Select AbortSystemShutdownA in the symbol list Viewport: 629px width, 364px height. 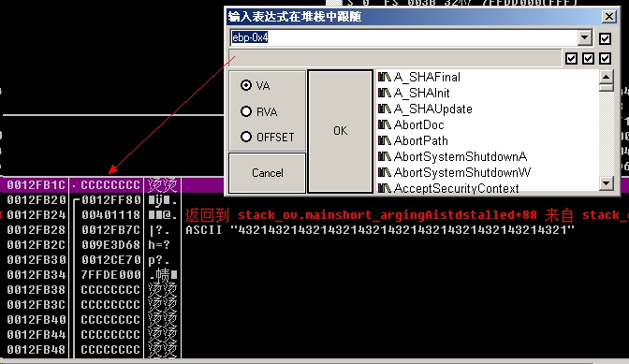(x=461, y=156)
